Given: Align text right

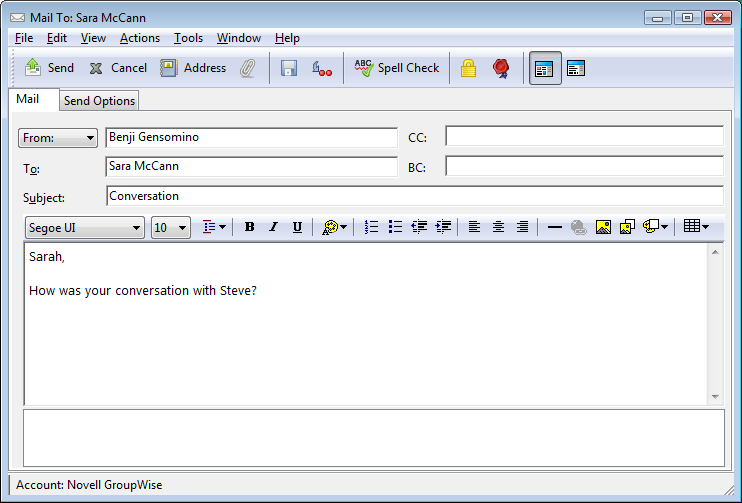Looking at the screenshot, I should 522,227.
